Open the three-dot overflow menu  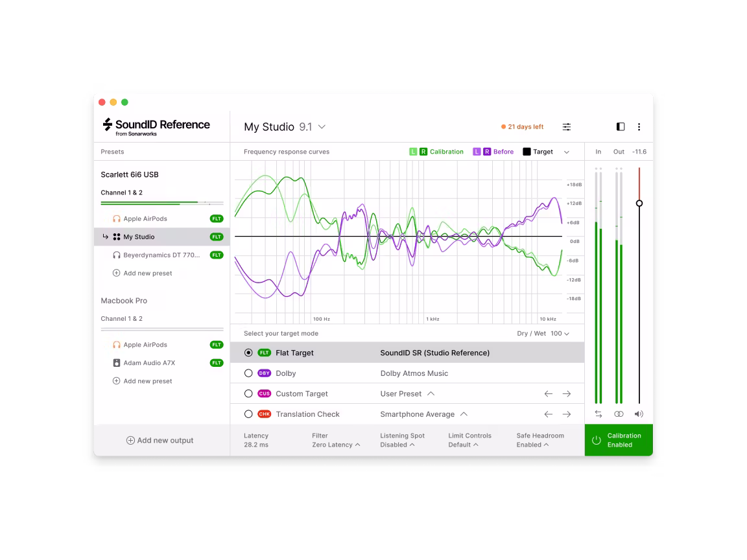639,127
